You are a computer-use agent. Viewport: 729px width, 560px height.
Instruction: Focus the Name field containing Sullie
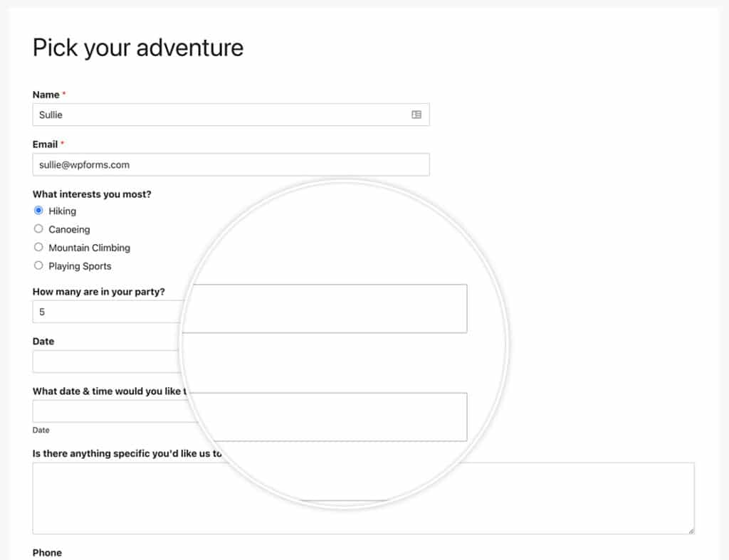(231, 115)
